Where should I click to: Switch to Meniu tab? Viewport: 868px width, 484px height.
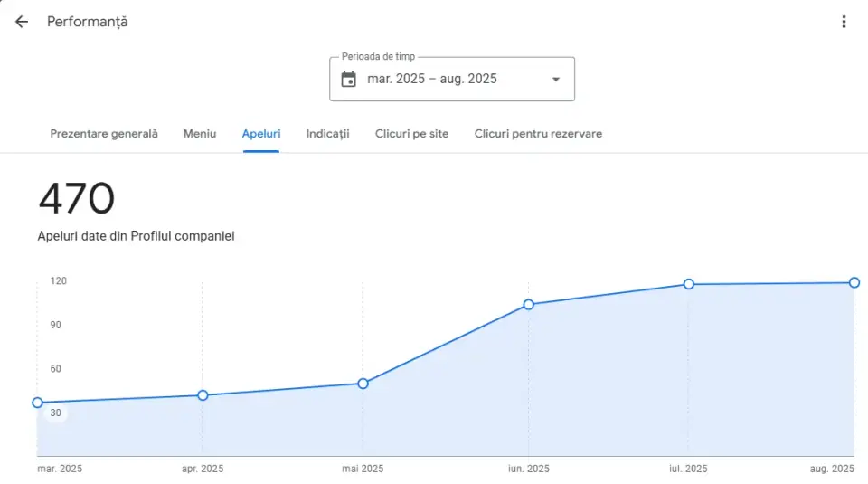click(x=200, y=134)
